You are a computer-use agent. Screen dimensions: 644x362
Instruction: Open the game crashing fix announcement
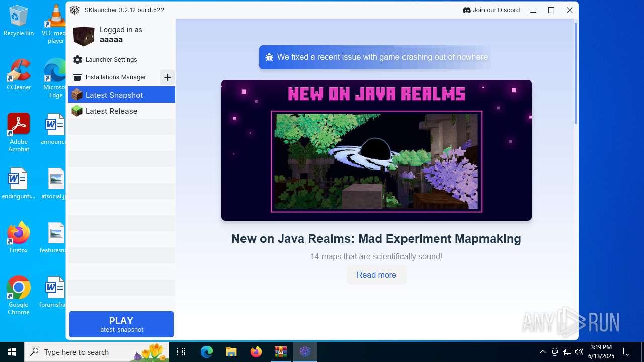376,57
